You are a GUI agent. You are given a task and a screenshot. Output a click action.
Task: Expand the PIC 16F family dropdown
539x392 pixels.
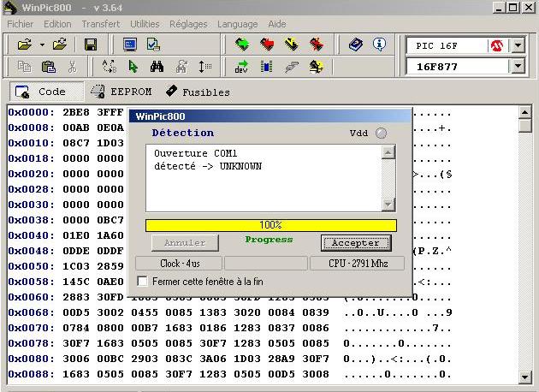(x=518, y=45)
